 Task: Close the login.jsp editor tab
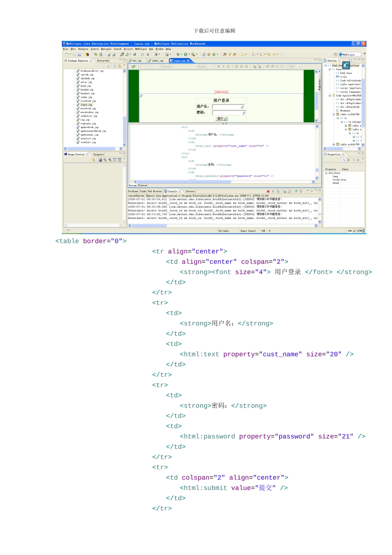click(x=188, y=61)
